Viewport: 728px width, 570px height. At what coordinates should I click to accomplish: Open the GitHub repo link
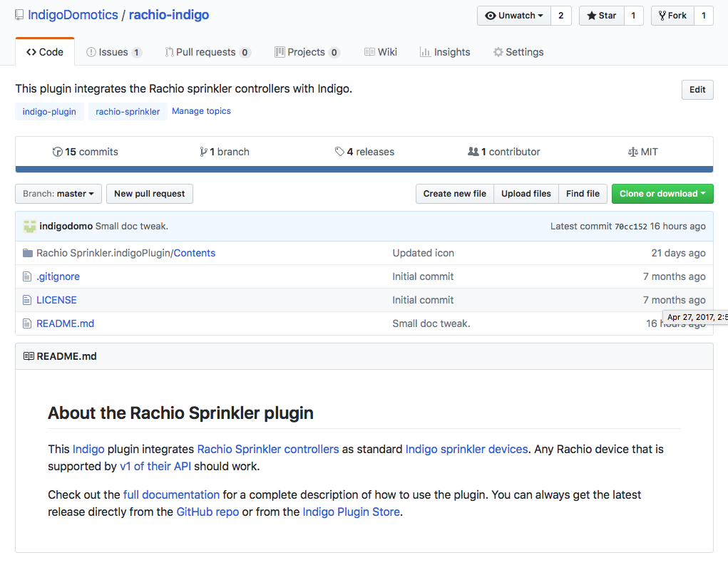207,512
